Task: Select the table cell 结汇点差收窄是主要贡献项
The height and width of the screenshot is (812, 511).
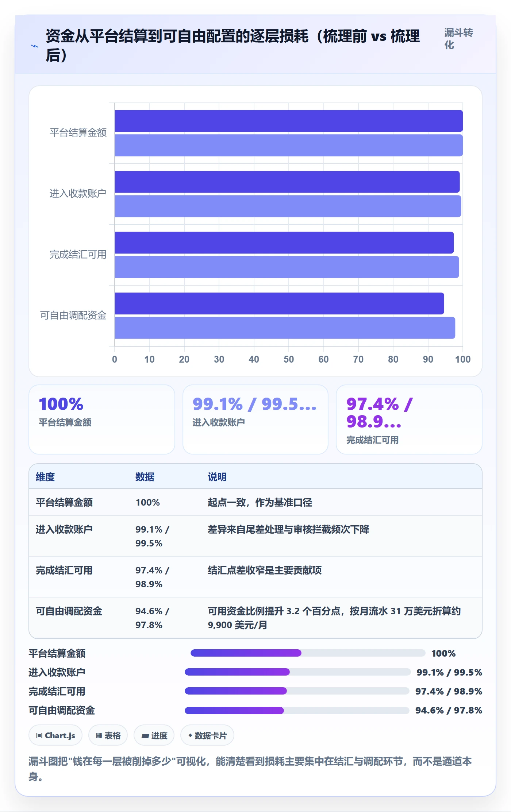Action: tap(265, 570)
